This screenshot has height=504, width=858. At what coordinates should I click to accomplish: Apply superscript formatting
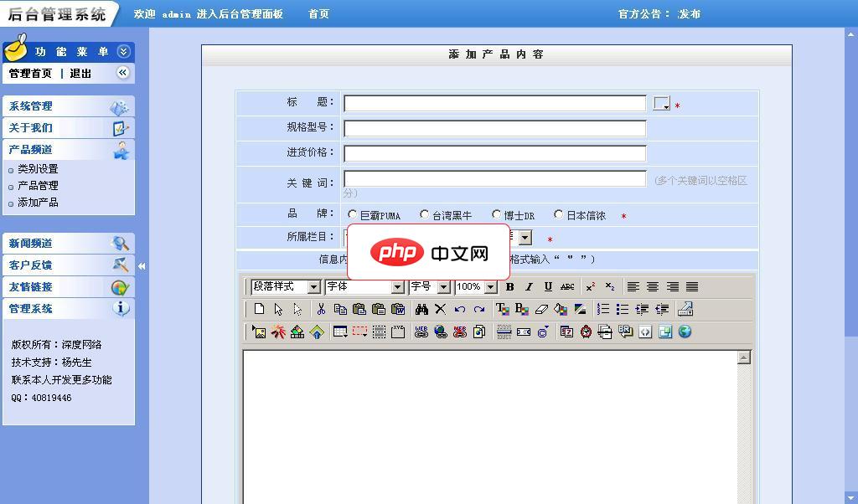click(x=589, y=287)
